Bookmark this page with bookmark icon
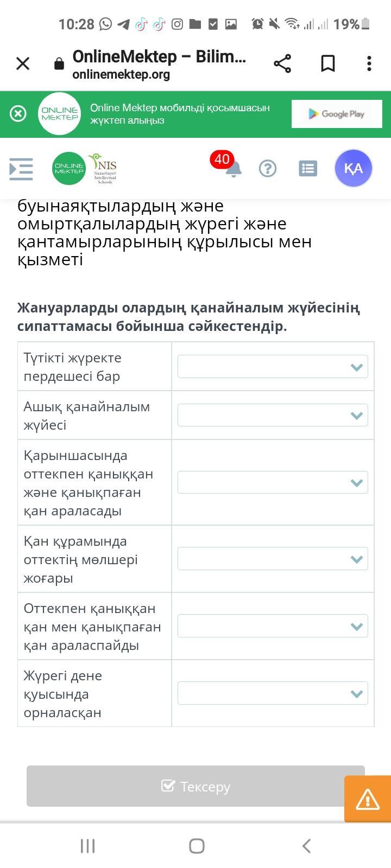The height and width of the screenshot is (868, 391). point(327,63)
